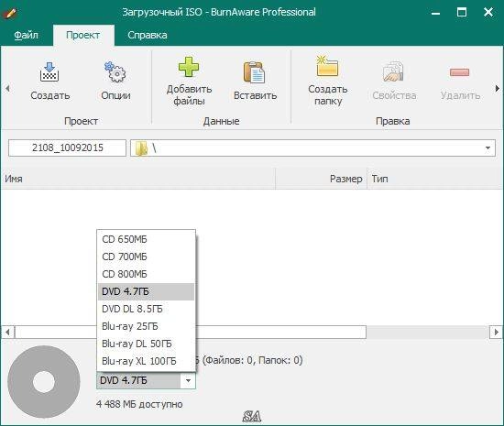Screen dimensions: 504x426
Task: Click the greyed Свойства properties icon
Action: pos(393,71)
